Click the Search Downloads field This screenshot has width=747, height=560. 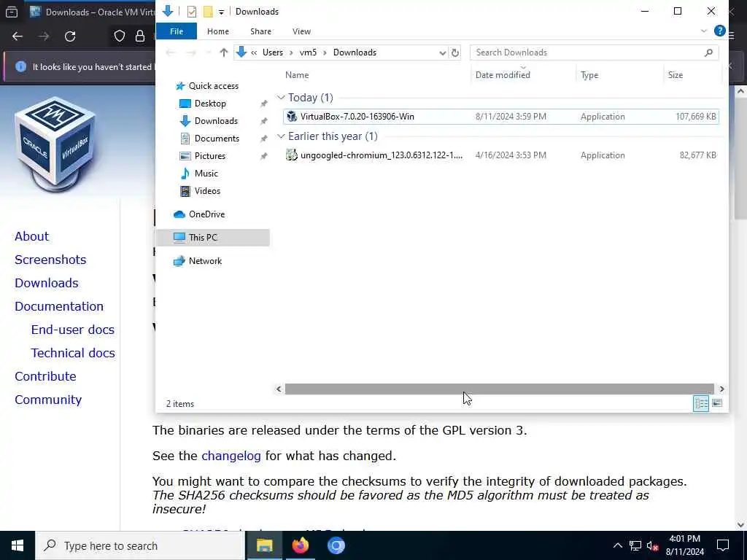tap(594, 52)
